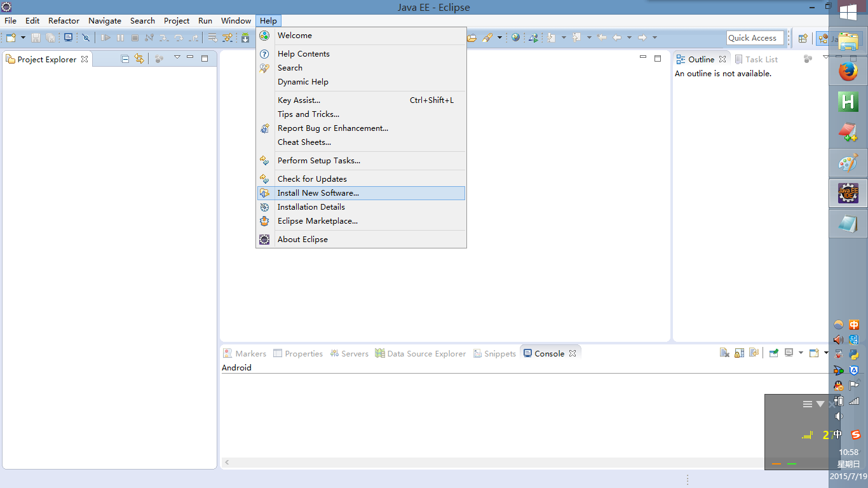Click the Open Console icon
The height and width of the screenshot is (488, 868).
[x=814, y=353]
